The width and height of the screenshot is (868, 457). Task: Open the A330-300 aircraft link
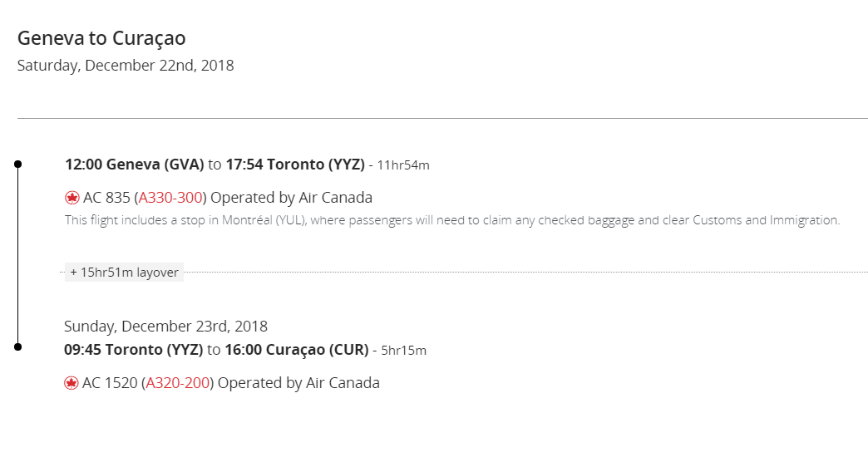pyautogui.click(x=170, y=198)
